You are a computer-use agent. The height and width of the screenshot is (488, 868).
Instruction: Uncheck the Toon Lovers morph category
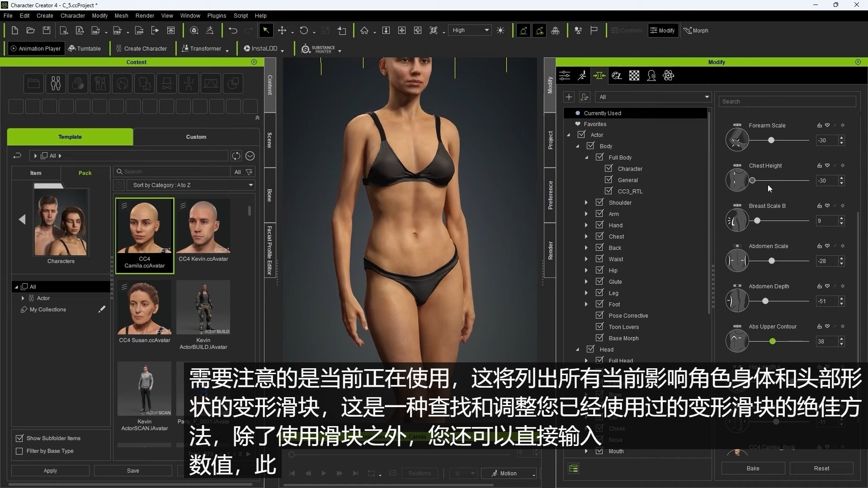point(599,326)
